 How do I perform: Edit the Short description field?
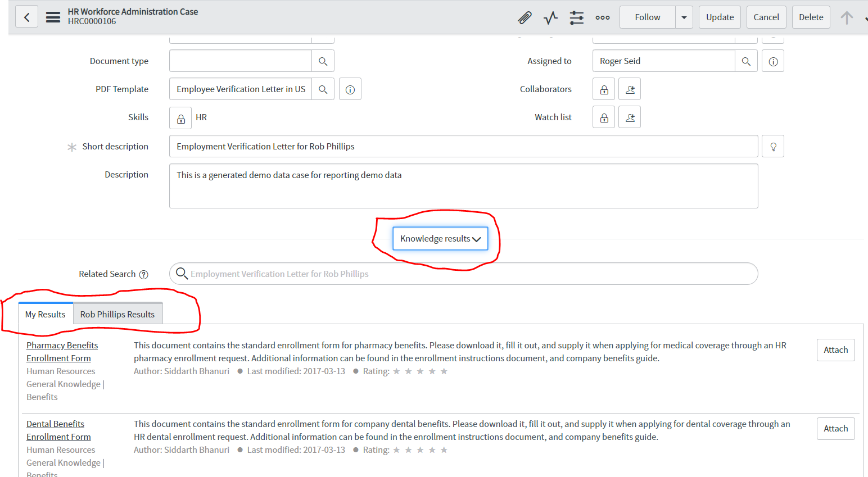(464, 146)
